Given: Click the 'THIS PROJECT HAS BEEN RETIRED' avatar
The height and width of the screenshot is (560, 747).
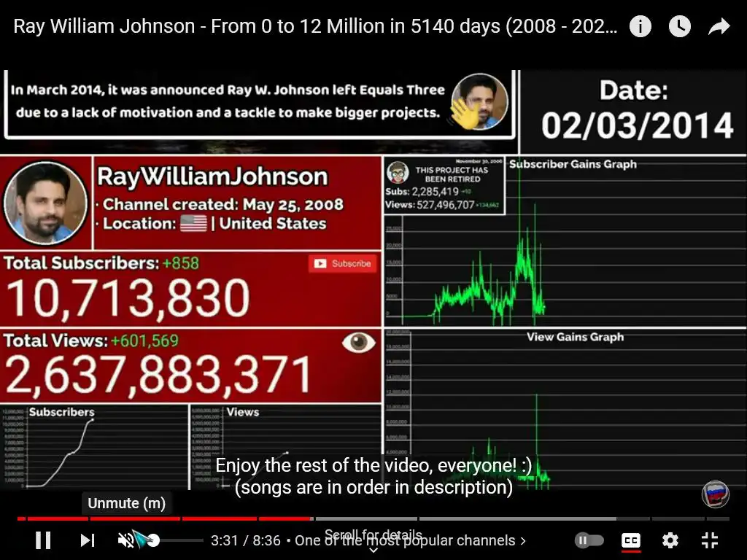Looking at the screenshot, I should (x=398, y=172).
